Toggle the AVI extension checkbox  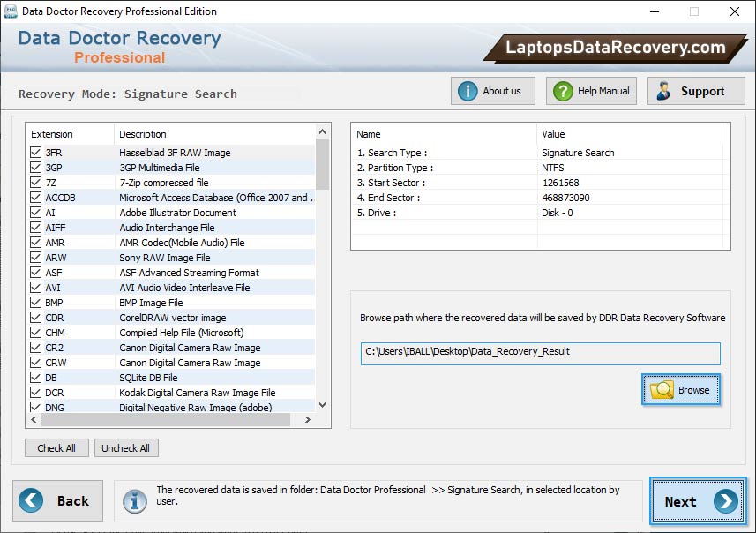pos(35,288)
